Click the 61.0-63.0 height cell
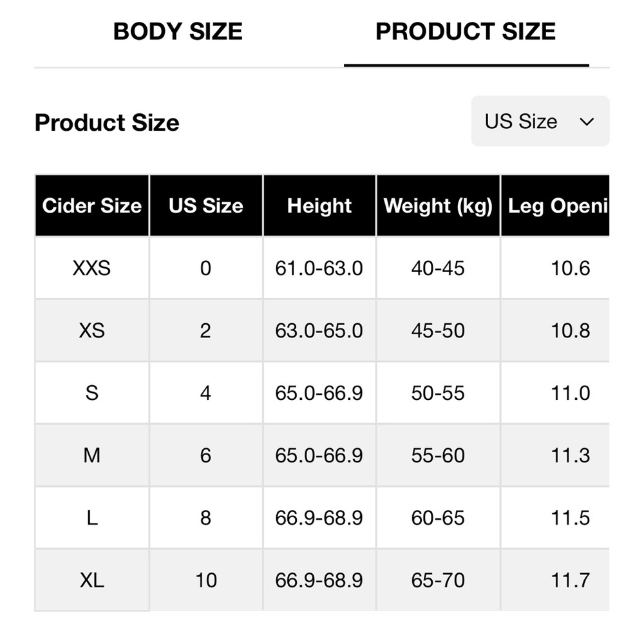Image resolution: width=644 pixels, height=644 pixels. point(319,268)
